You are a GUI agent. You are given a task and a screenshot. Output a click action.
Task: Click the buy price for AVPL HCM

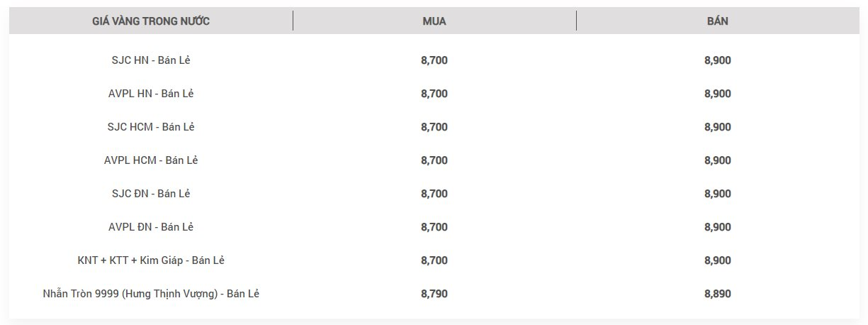434,160
